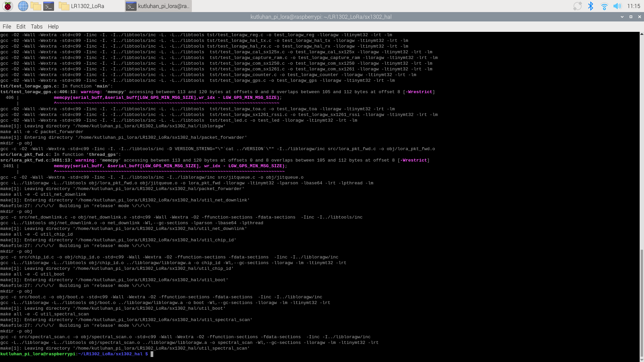Open the Tabs menu
This screenshot has height=362, width=644.
tap(37, 26)
